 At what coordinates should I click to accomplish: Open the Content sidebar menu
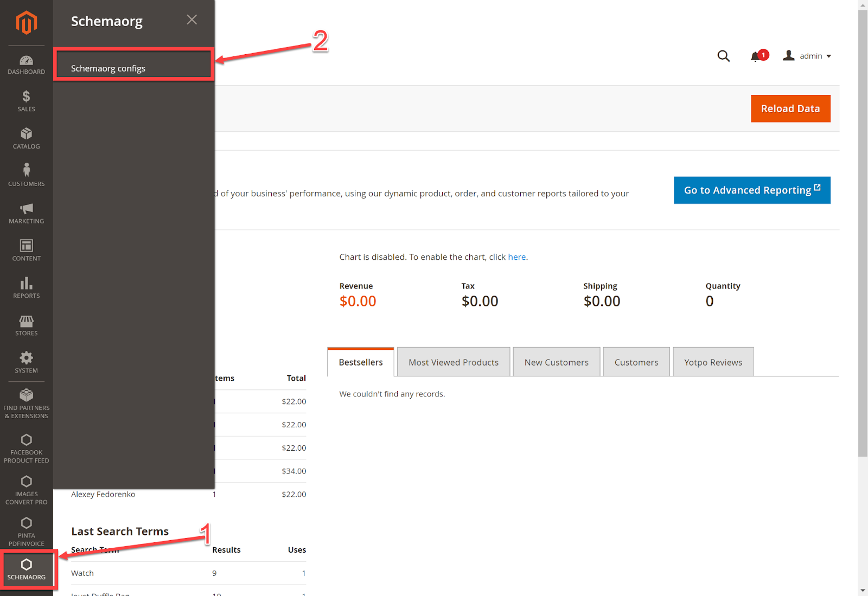point(26,251)
